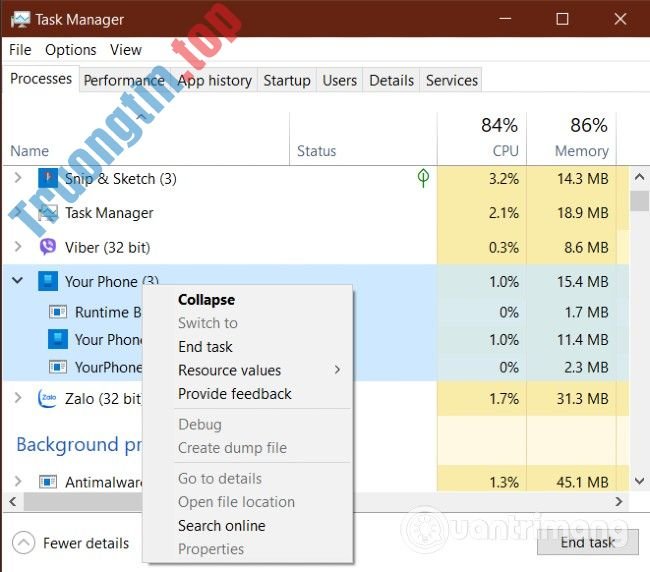Click the Your Phone child process icon
Screen dimensions: 650x572
pyautogui.click(x=58, y=339)
